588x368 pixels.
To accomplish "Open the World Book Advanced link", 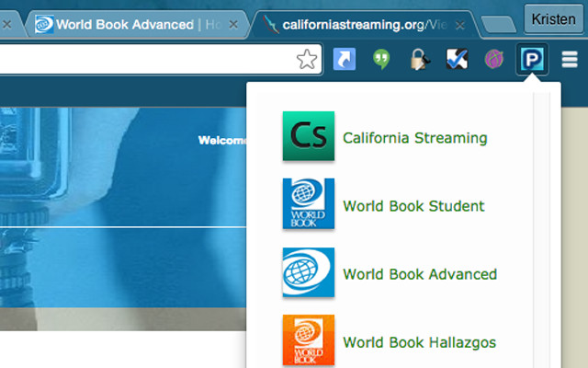I will coord(420,274).
